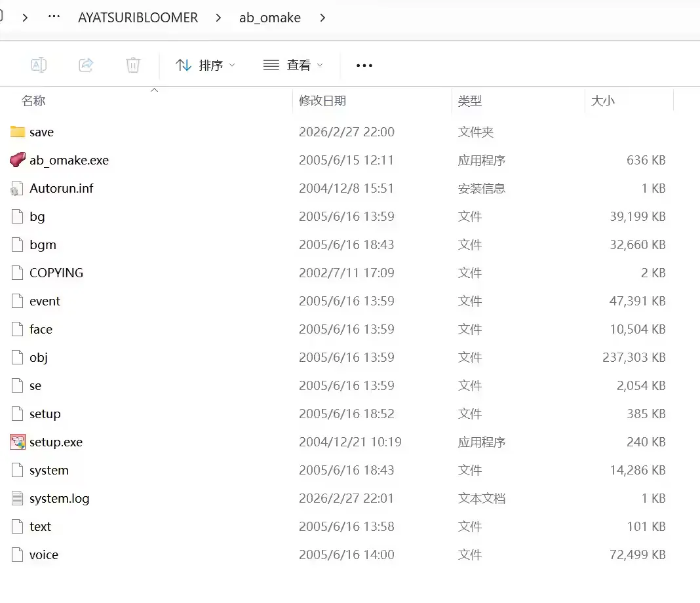Expand the chevron after AYATSURIBLOOMER breadcrumb
700x603 pixels.
pyautogui.click(x=218, y=18)
